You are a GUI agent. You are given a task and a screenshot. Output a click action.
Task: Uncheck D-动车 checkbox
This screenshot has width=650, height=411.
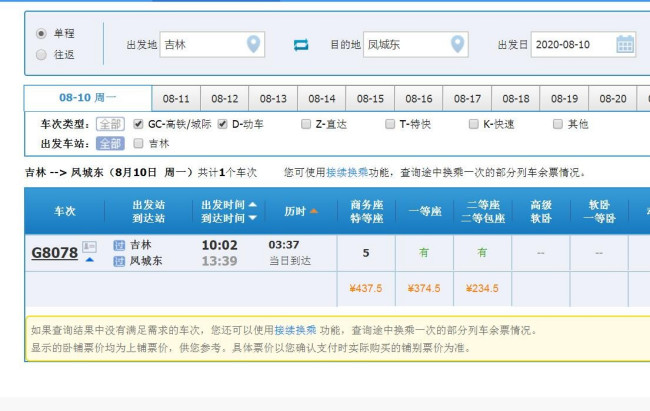click(223, 124)
